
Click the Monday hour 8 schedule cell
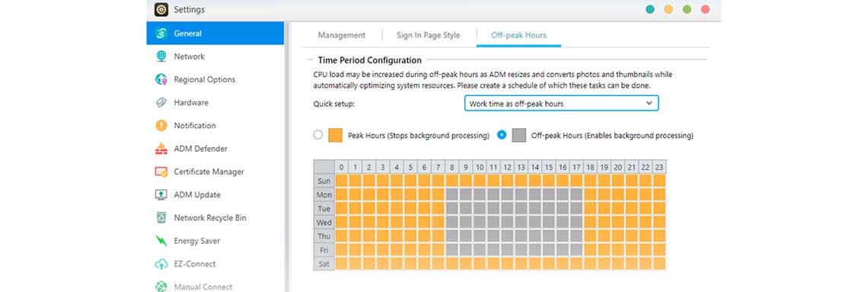click(452, 194)
